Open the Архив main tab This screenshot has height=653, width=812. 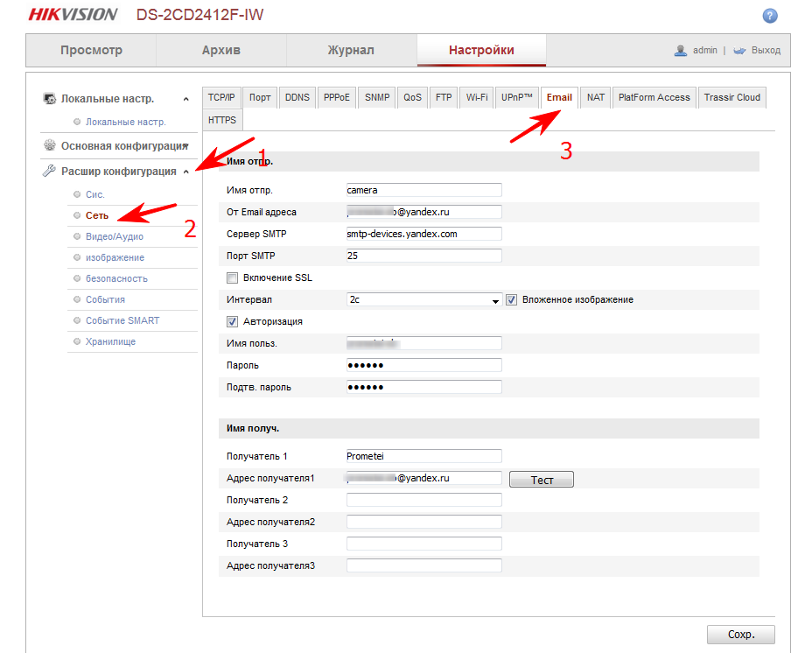point(221,50)
